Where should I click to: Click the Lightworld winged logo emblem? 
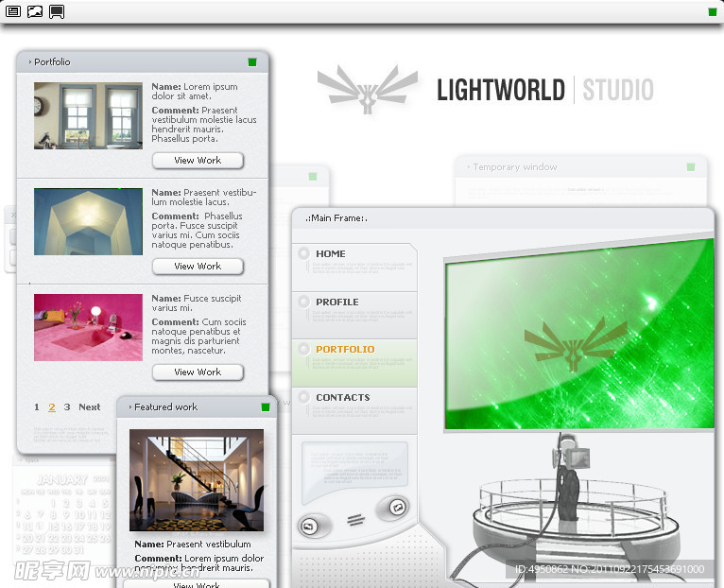pyautogui.click(x=368, y=90)
